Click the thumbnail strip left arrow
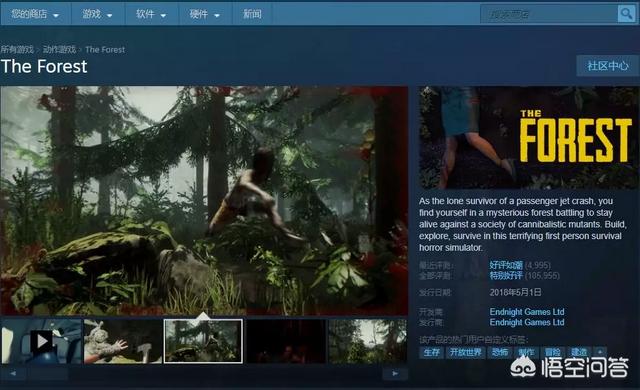Image resolution: width=640 pixels, height=390 pixels. [x=13, y=373]
